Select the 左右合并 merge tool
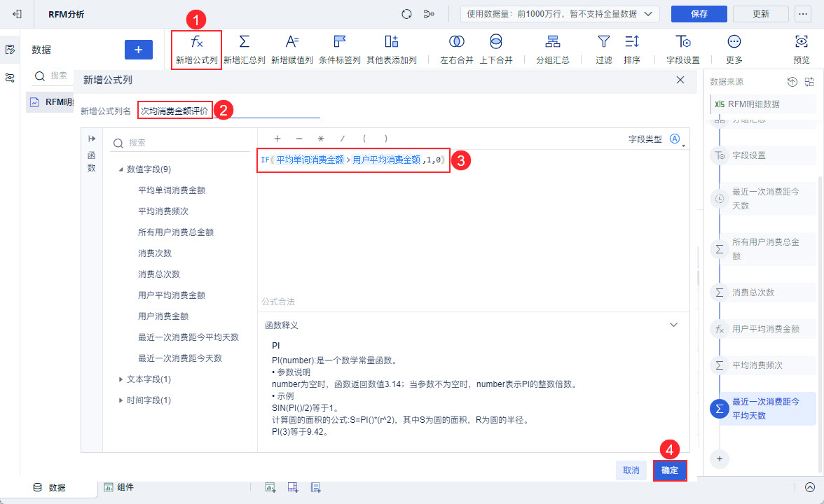Image resolution: width=824 pixels, height=504 pixels. (457, 49)
